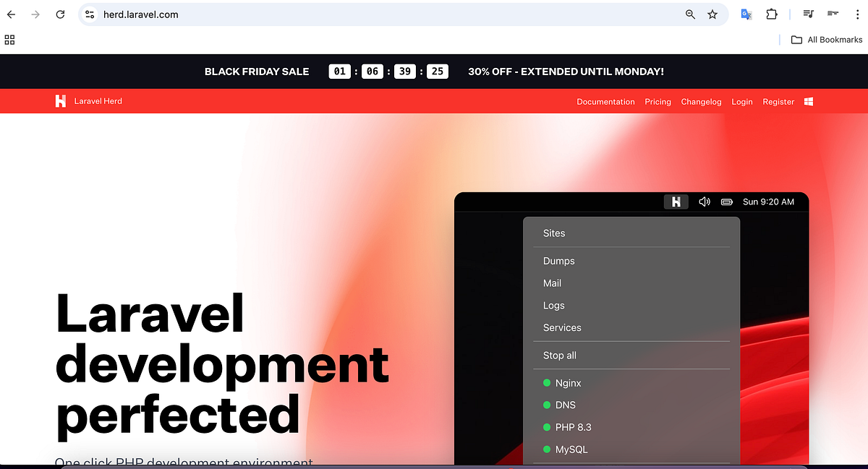The height and width of the screenshot is (469, 868).
Task: Select Mail from the Herd menu
Action: [552, 283]
